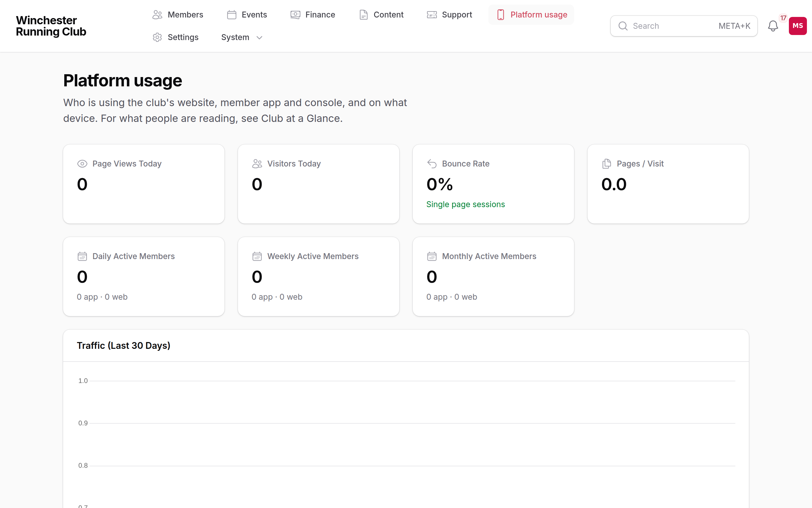Viewport: 812px width, 508px height.
Task: Click the Platform usage phone icon
Action: (x=501, y=15)
